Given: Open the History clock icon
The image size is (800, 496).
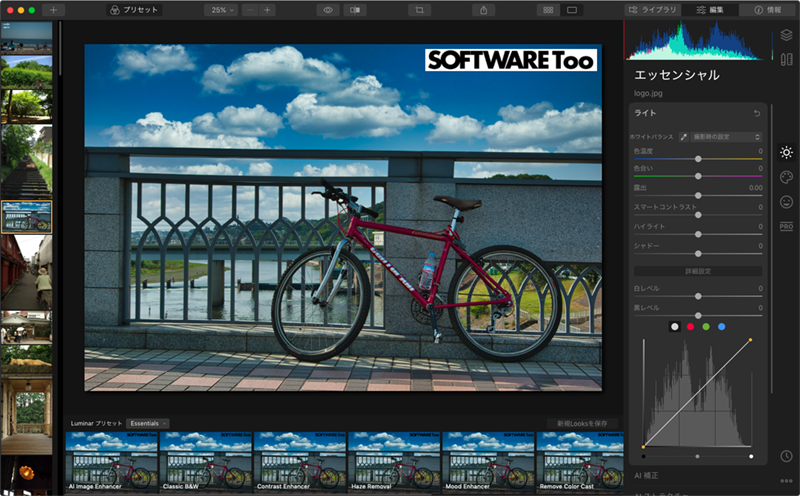Looking at the screenshot, I should point(786,456).
